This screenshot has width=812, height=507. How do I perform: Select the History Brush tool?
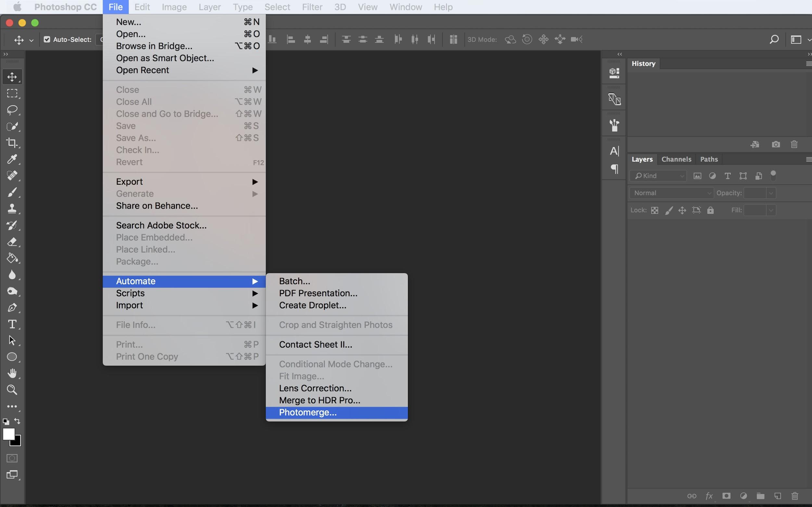(12, 225)
